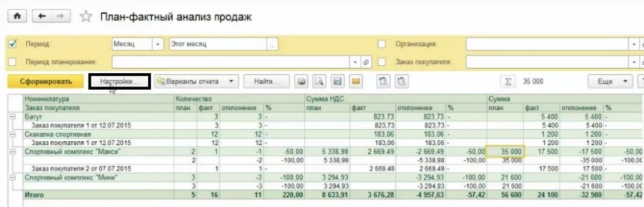Send report by email envelope icon

click(x=355, y=82)
